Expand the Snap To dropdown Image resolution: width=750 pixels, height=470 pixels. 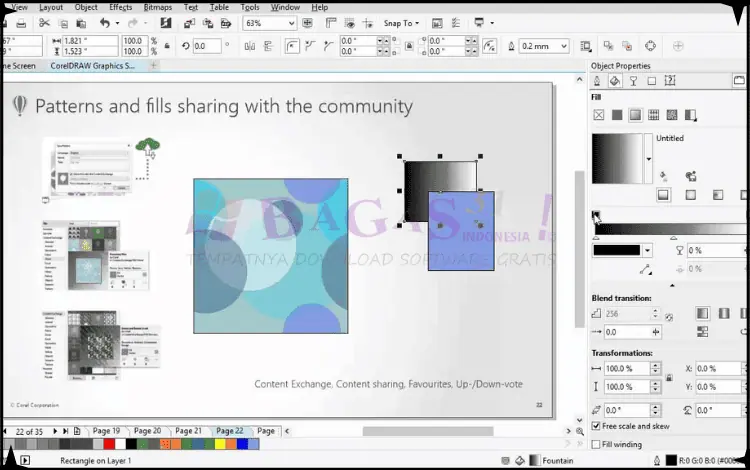[400, 23]
